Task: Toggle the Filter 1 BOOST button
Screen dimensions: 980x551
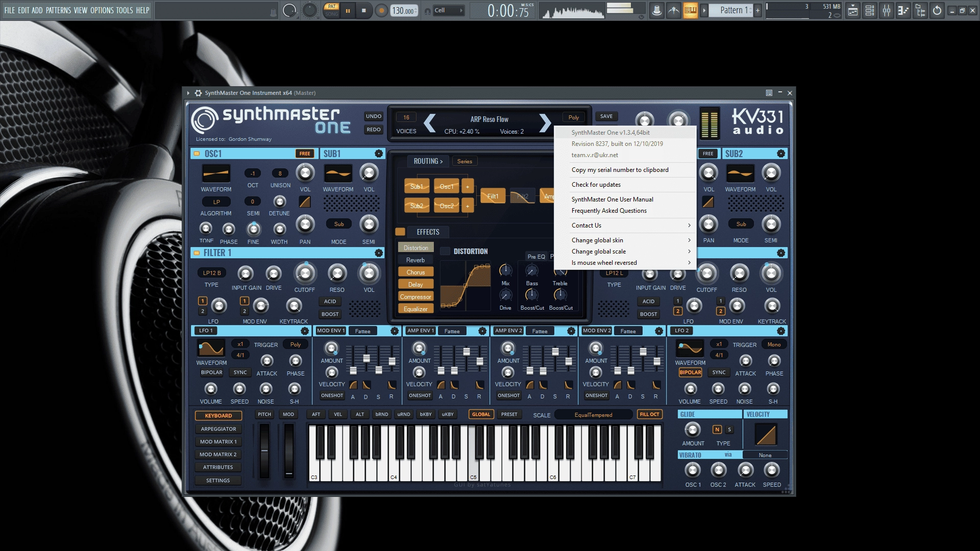Action: tap(330, 314)
